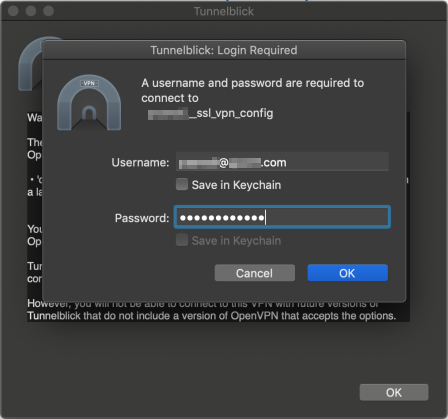
Task: Click the _ssl_vpn_config configuration name text
Action: (x=210, y=113)
